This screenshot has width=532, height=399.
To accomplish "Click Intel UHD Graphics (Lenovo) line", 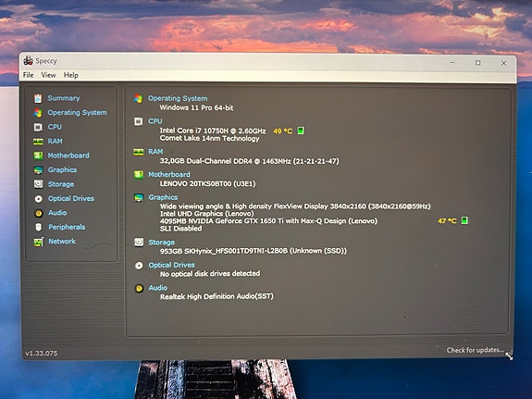I will tap(207, 214).
